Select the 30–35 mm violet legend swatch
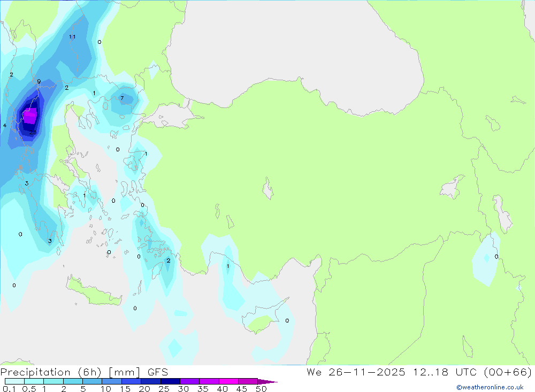535x392 pixels. [190, 381]
